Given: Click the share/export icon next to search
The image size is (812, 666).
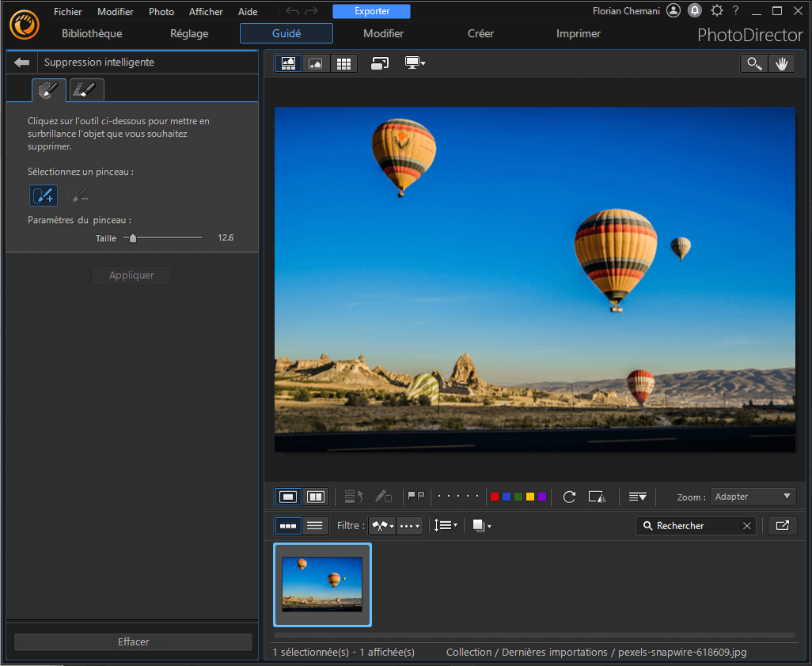Looking at the screenshot, I should 782,525.
